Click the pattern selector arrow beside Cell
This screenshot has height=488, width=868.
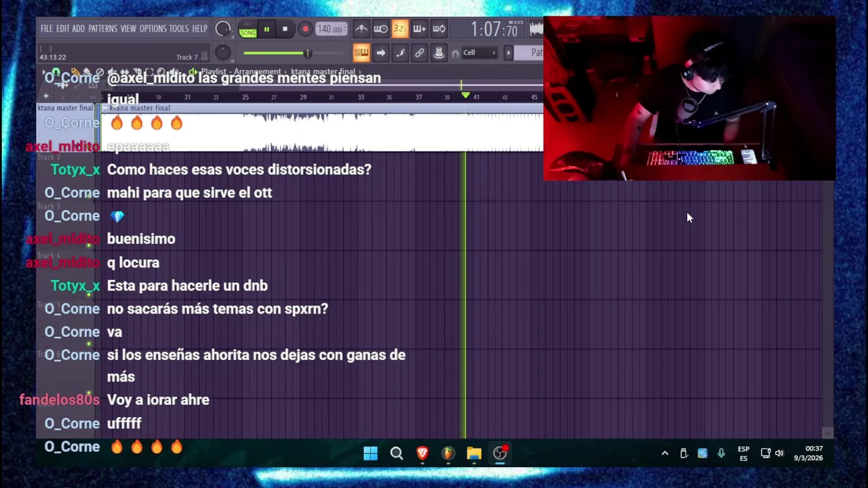(508, 53)
